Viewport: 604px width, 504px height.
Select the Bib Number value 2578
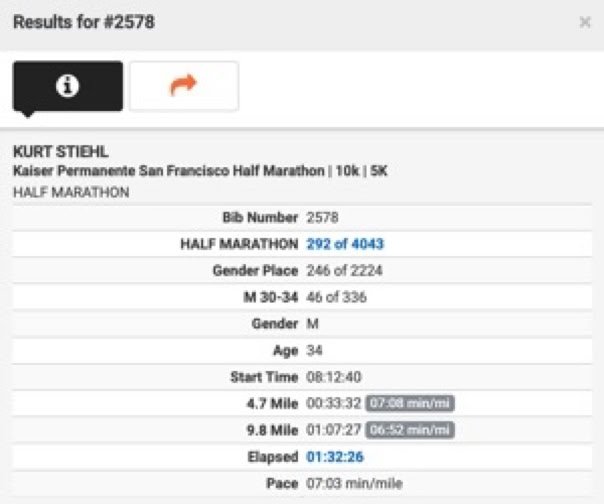click(322, 218)
